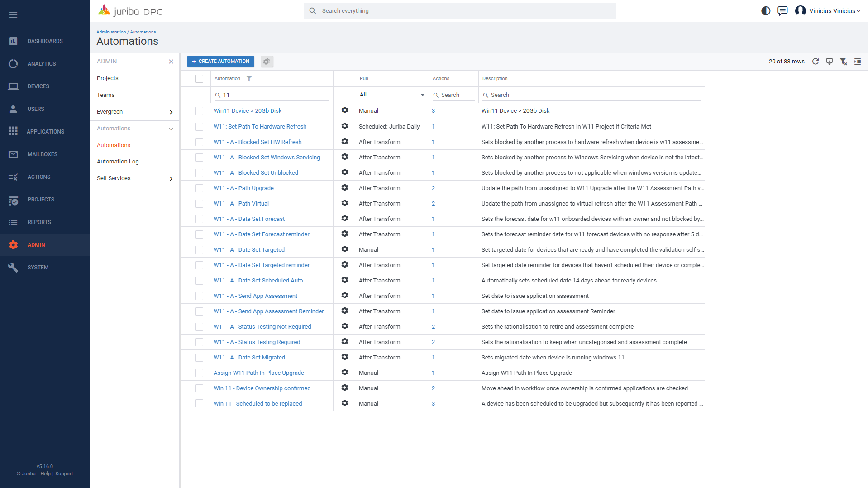This screenshot has height=488, width=868.
Task: Clear filters using the funnel-x icon
Action: tap(843, 62)
